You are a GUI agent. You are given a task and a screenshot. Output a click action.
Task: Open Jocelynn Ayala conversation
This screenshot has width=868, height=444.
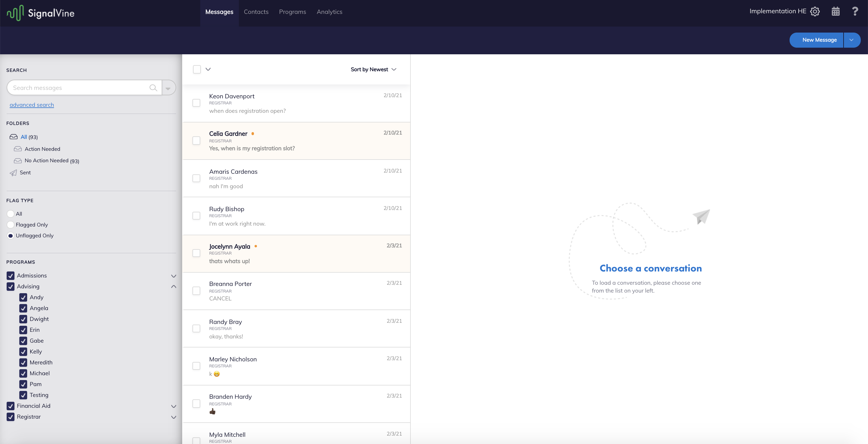click(x=296, y=254)
